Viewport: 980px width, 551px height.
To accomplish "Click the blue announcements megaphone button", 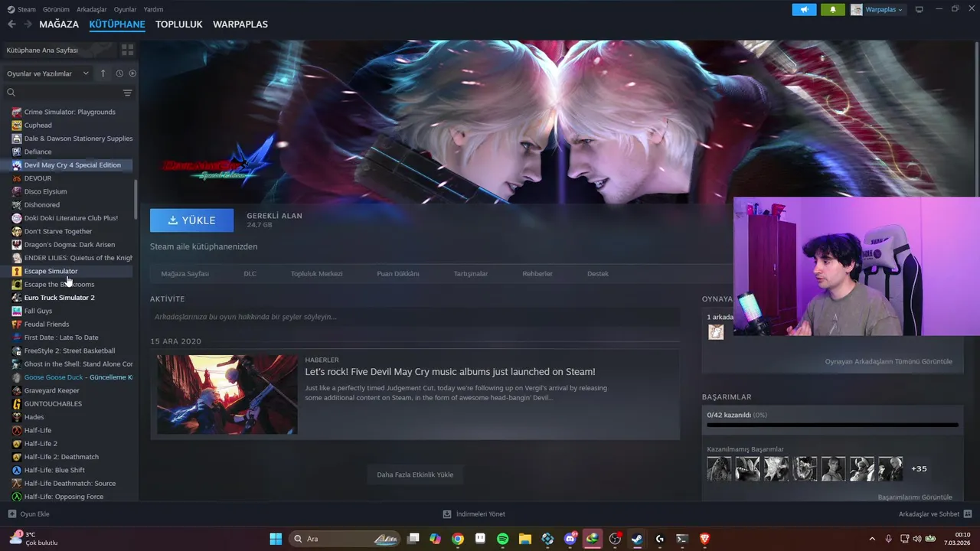I will click(x=804, y=9).
